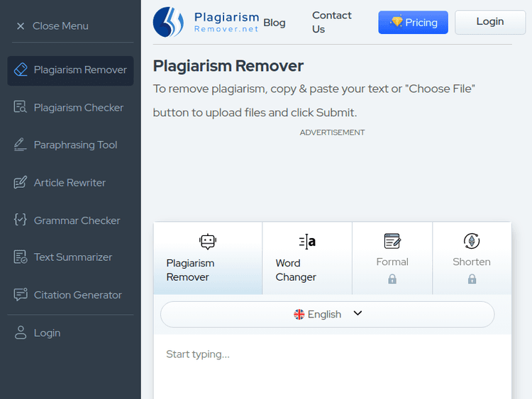Open Plagiarism Remover in sidebar
This screenshot has height=399, width=532.
(70, 70)
